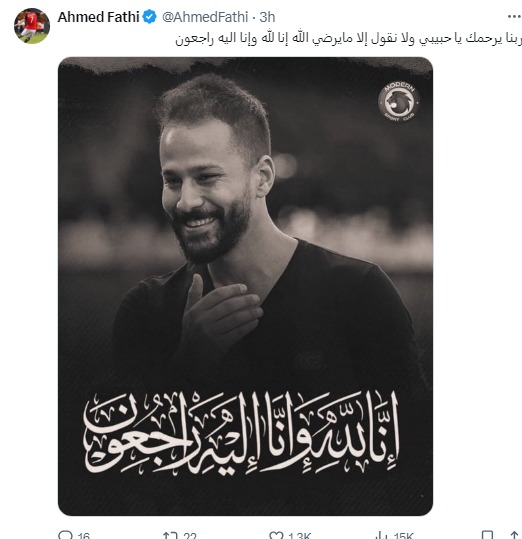This screenshot has height=539, width=522.
Task: Open the three-dot more options menu
Action: pos(514,16)
